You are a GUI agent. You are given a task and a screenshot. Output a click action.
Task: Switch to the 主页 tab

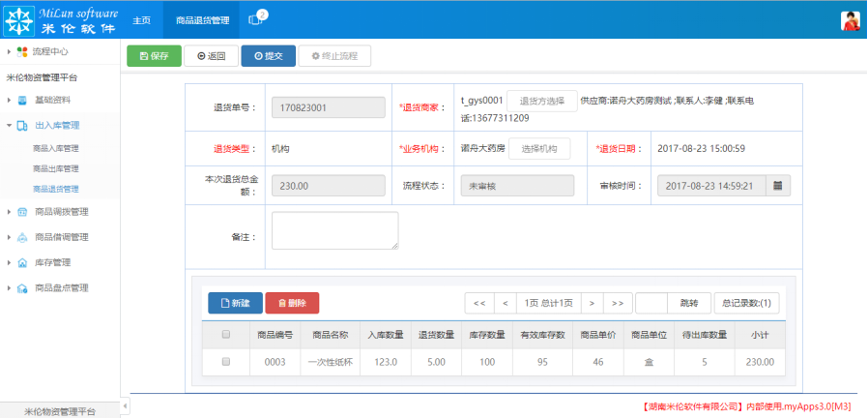coord(141,20)
